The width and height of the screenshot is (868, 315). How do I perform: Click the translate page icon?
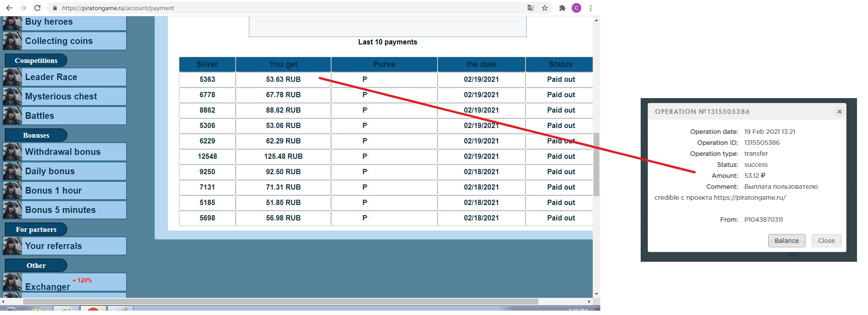[531, 8]
